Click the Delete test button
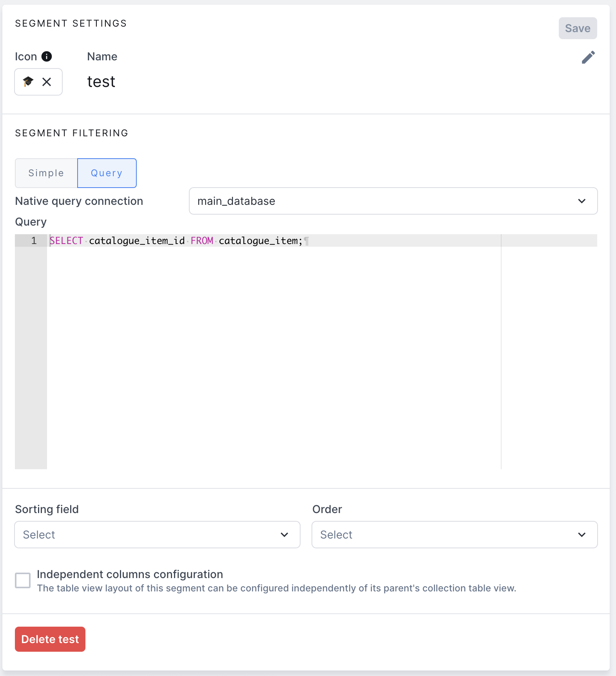This screenshot has height=676, width=616. click(x=50, y=639)
